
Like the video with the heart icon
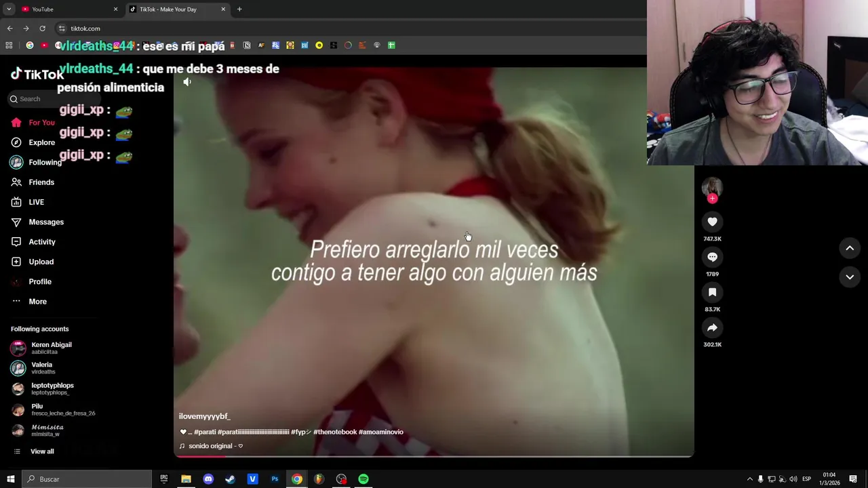[x=712, y=222]
